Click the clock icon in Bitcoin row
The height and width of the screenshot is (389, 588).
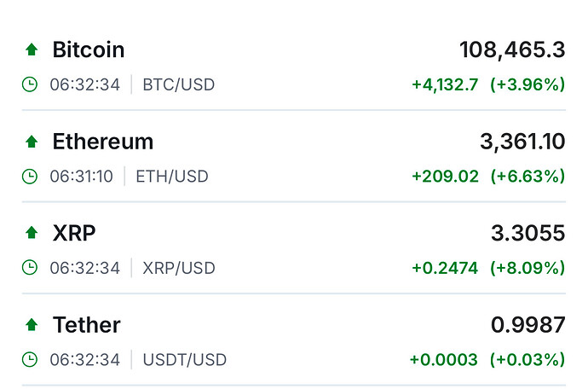point(30,84)
